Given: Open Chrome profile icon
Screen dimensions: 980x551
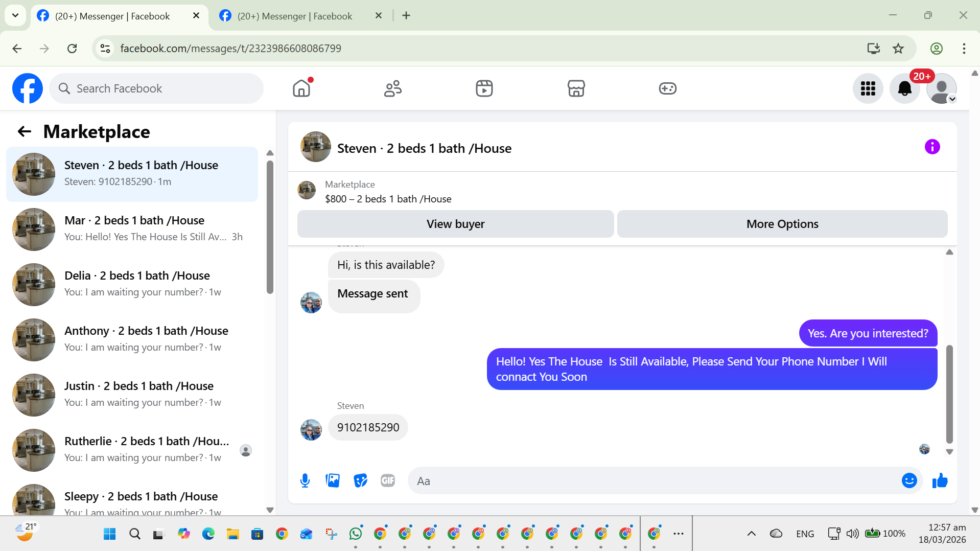Looking at the screenshot, I should click(x=936, y=49).
